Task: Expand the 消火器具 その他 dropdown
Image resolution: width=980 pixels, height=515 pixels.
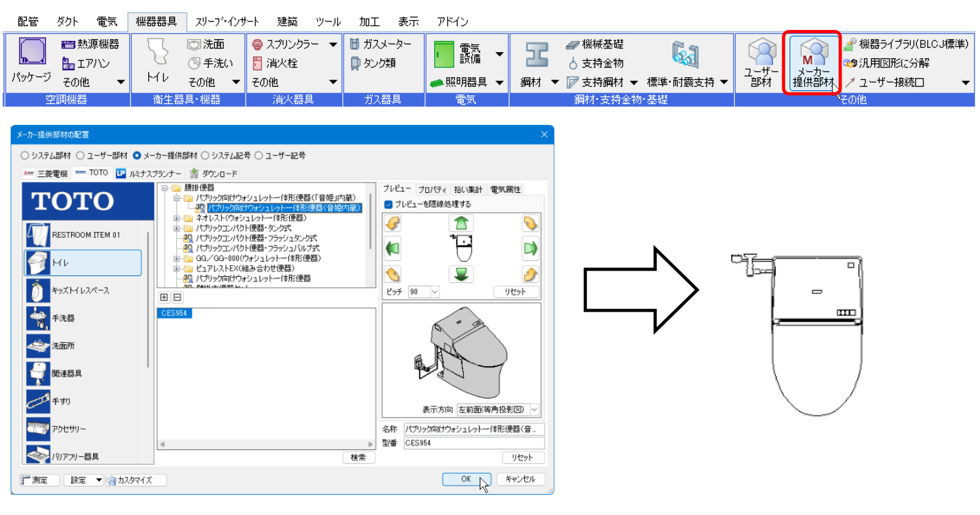Action: 333,82
